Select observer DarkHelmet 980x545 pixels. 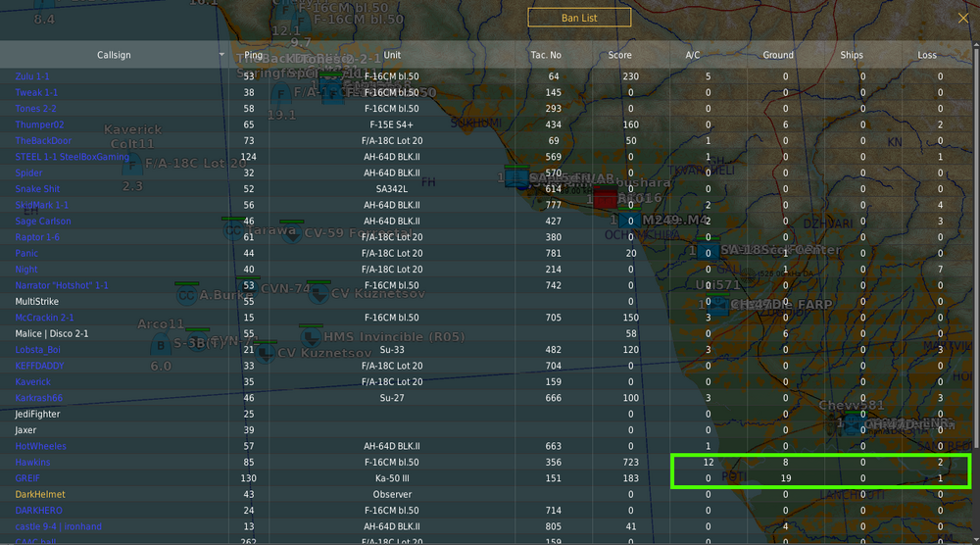tap(40, 494)
